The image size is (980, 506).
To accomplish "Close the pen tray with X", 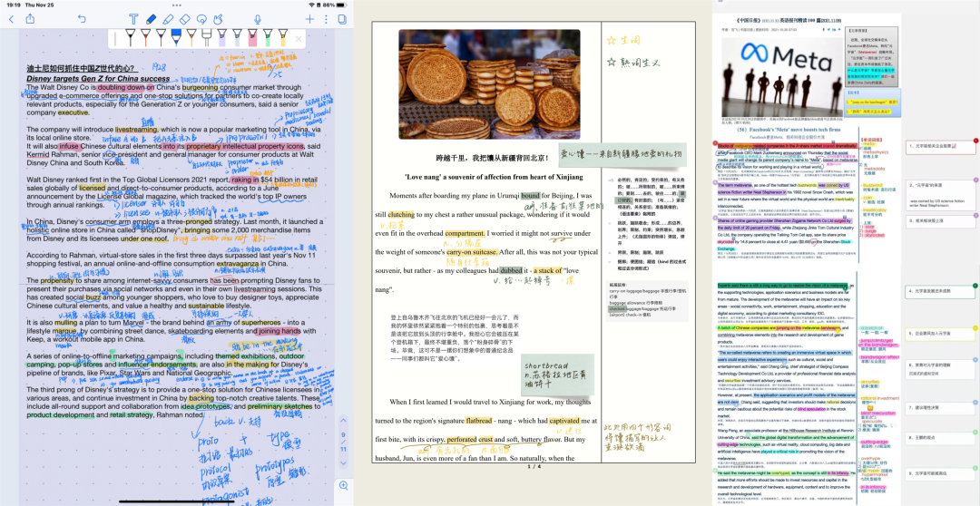I will [299, 39].
